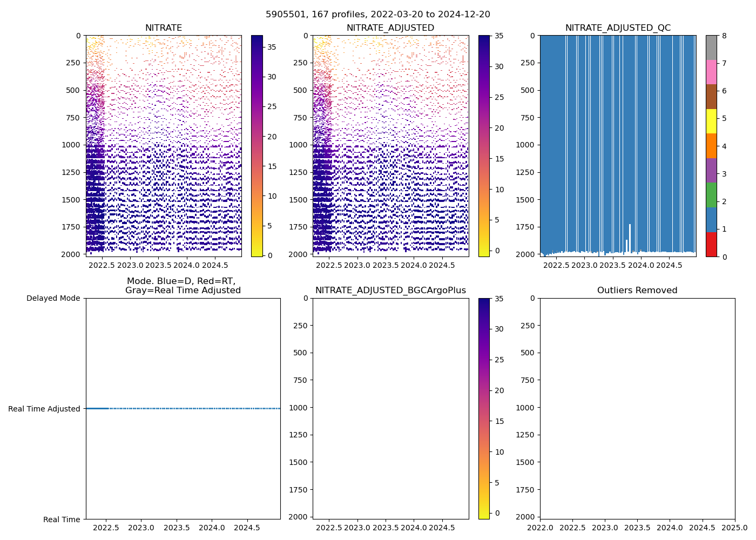756x540 pixels.
Task: Click the NITRATE_ADJUSTED_BGCArgoPlus title
Action: (390, 291)
